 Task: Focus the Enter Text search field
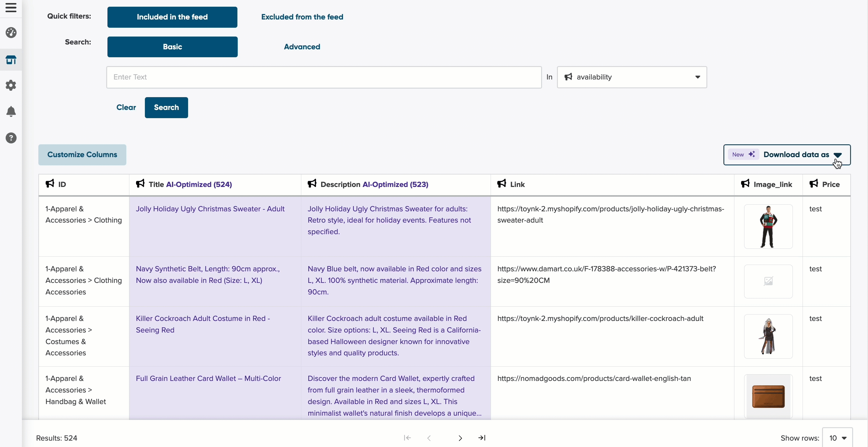[x=324, y=77]
